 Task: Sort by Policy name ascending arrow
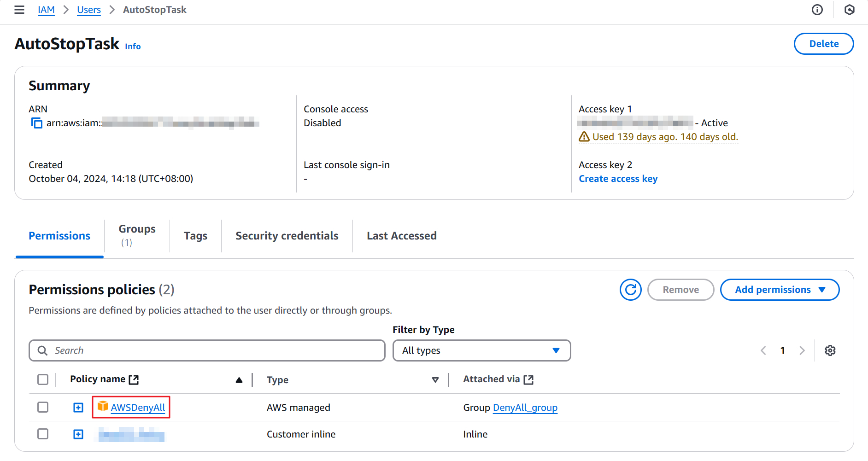click(239, 380)
